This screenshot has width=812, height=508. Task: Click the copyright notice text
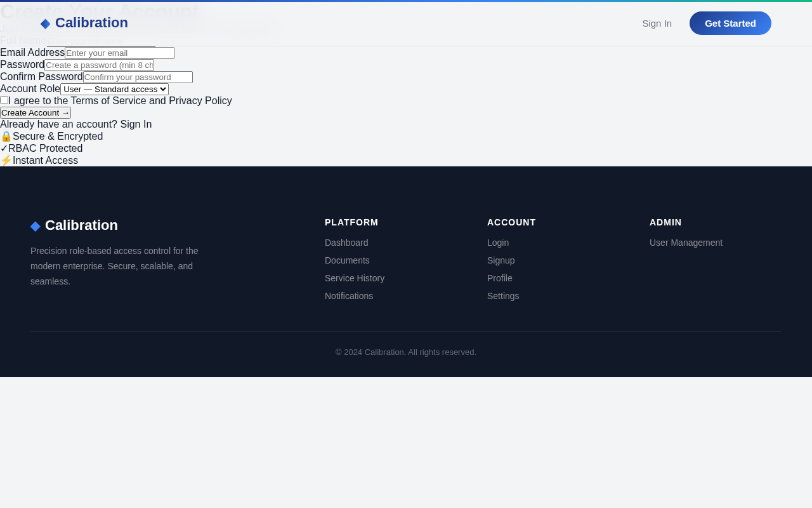click(x=406, y=352)
